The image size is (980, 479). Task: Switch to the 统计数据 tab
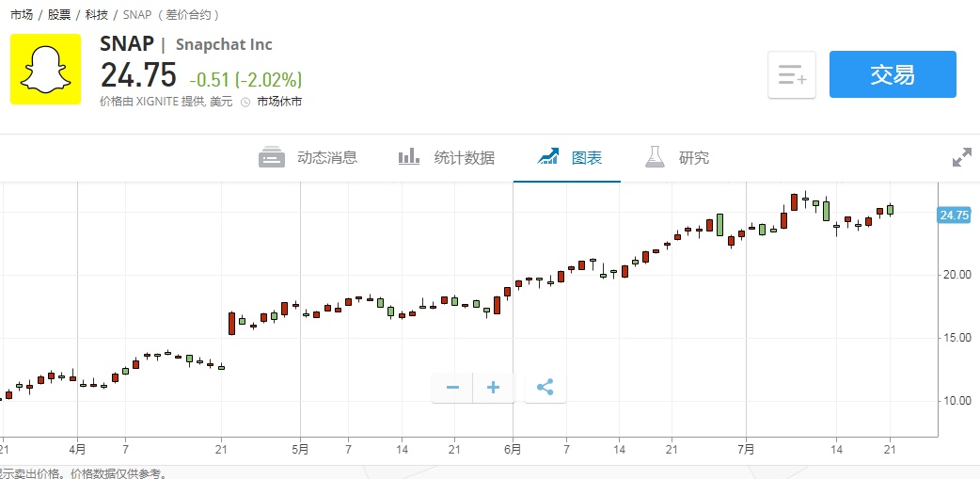tap(464, 158)
